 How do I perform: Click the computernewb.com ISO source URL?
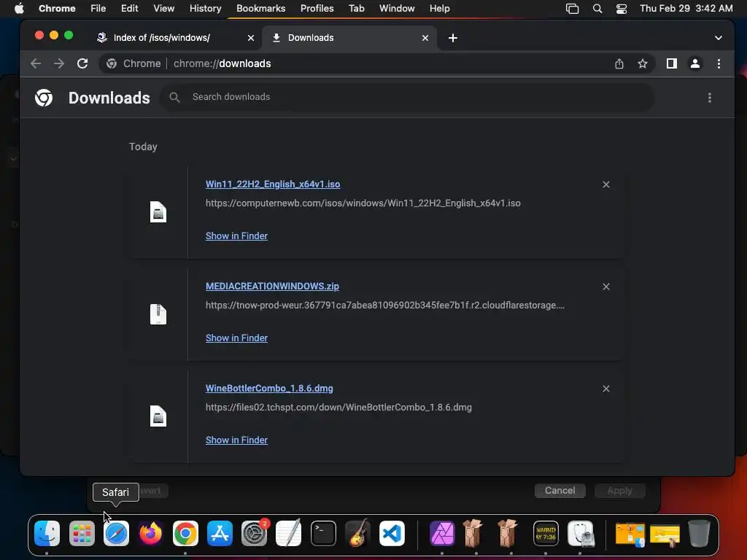363,203
